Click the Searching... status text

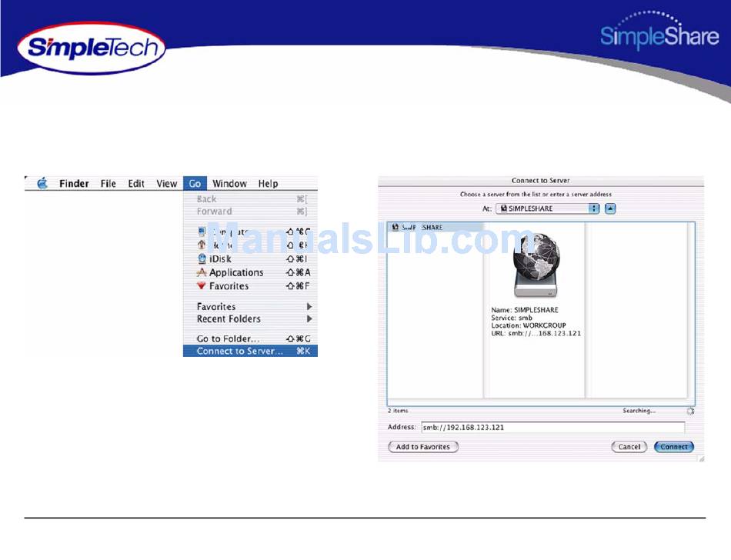tap(639, 411)
